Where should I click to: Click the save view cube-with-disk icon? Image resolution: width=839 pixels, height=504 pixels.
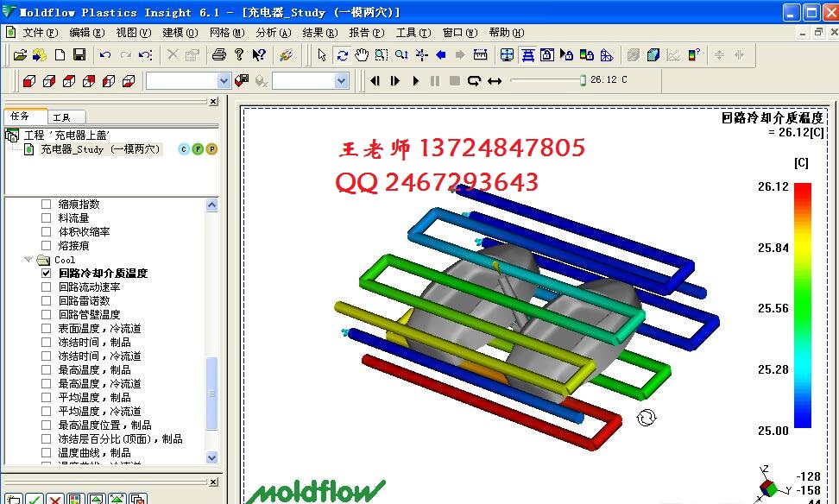tap(242, 81)
